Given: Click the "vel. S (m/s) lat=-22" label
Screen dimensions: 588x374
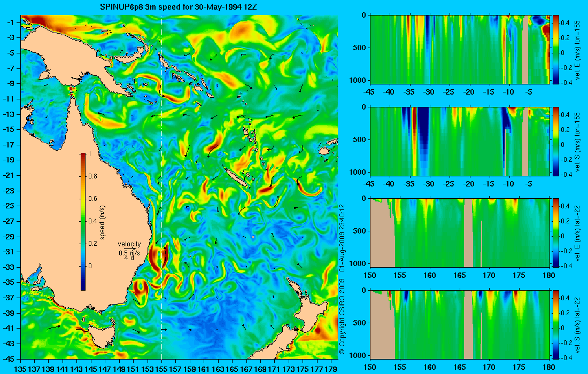Looking at the screenshot, I should tap(578, 324).
